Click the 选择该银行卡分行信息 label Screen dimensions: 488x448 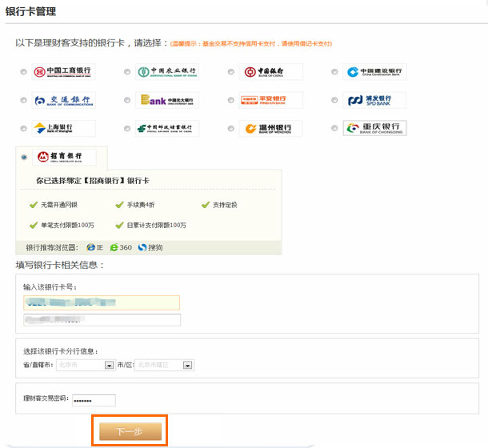[61, 351]
